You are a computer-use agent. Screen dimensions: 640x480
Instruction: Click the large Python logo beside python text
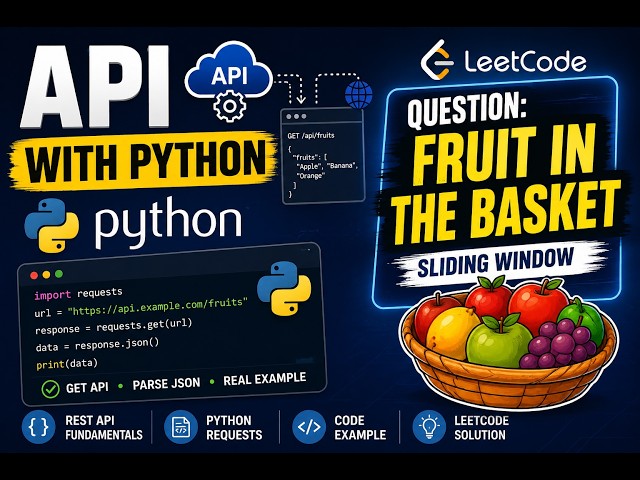pyautogui.click(x=52, y=225)
